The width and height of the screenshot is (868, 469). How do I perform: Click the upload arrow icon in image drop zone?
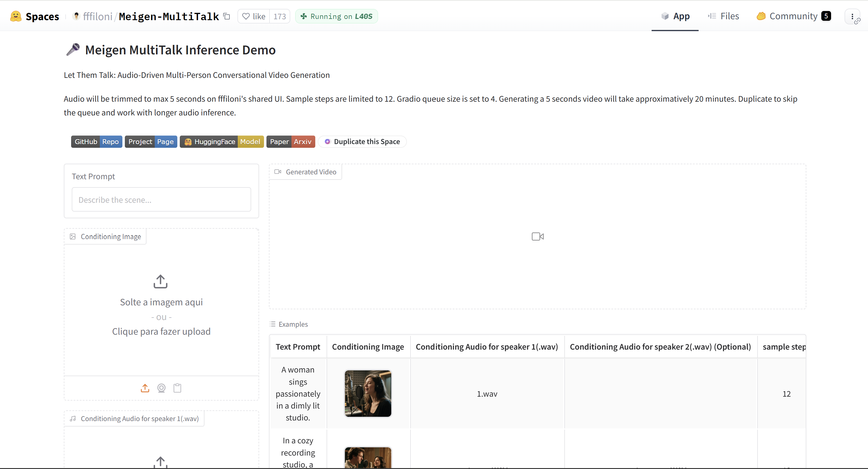tap(161, 282)
